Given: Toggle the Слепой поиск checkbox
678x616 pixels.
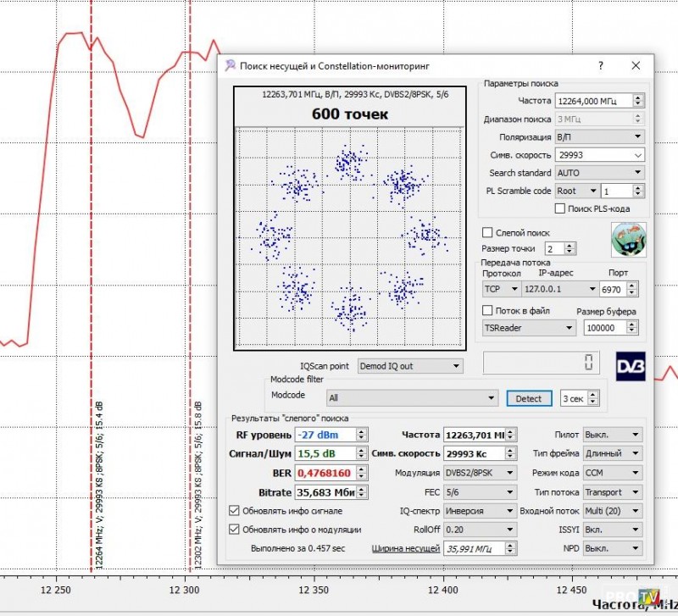Looking at the screenshot, I should 487,232.
